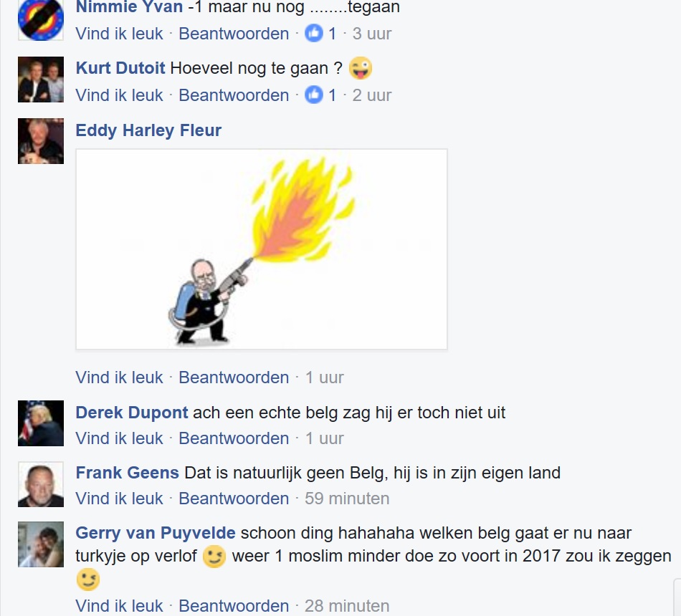
Task: Open Kurt Dutoit's profile avatar
Action: [x=41, y=80]
